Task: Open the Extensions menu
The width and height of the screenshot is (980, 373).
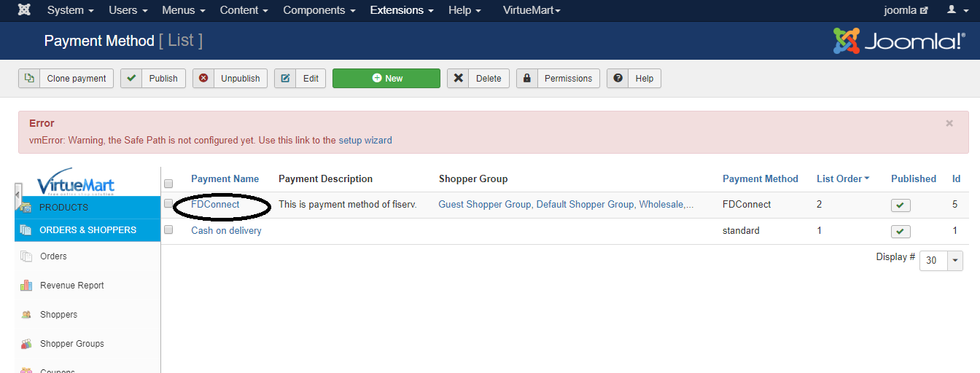Action: tap(401, 10)
